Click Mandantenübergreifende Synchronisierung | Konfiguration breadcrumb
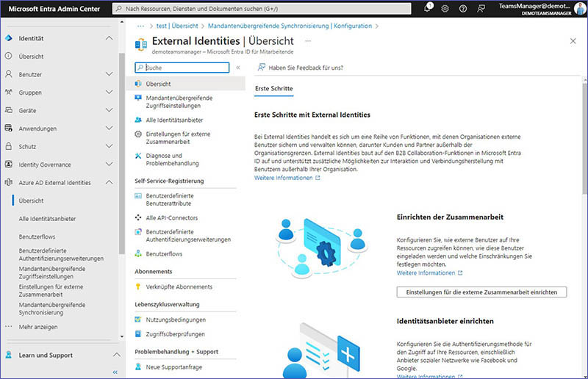Screen dimensions: 588x379 coord(290,26)
